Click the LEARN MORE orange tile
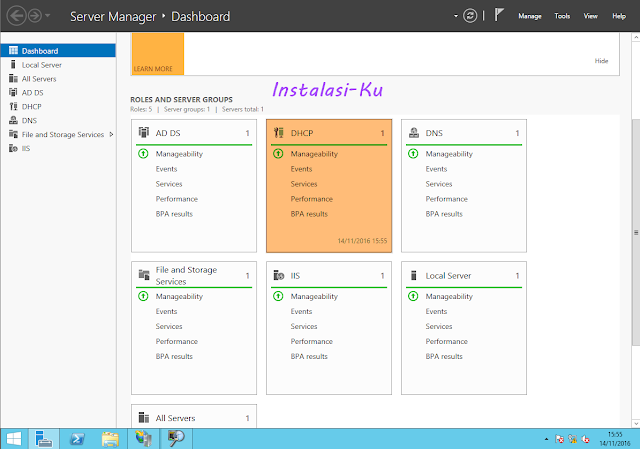This screenshot has width=640, height=449. [x=158, y=54]
